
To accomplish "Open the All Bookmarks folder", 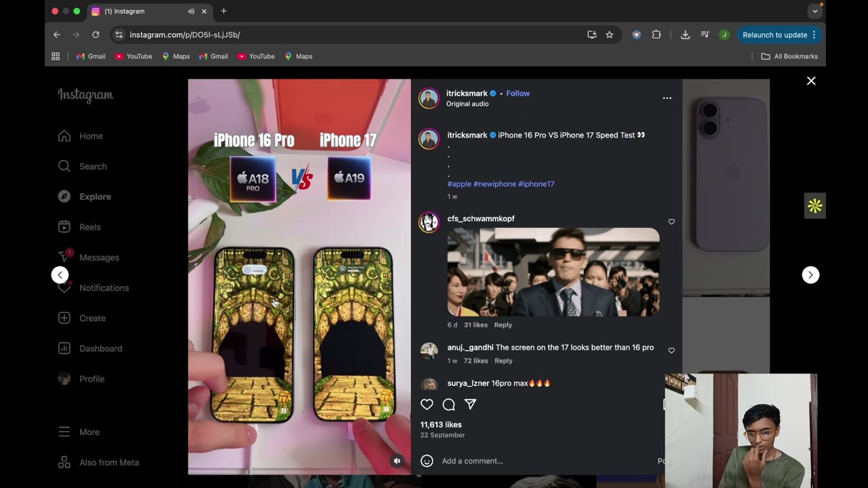I will 789,56.
